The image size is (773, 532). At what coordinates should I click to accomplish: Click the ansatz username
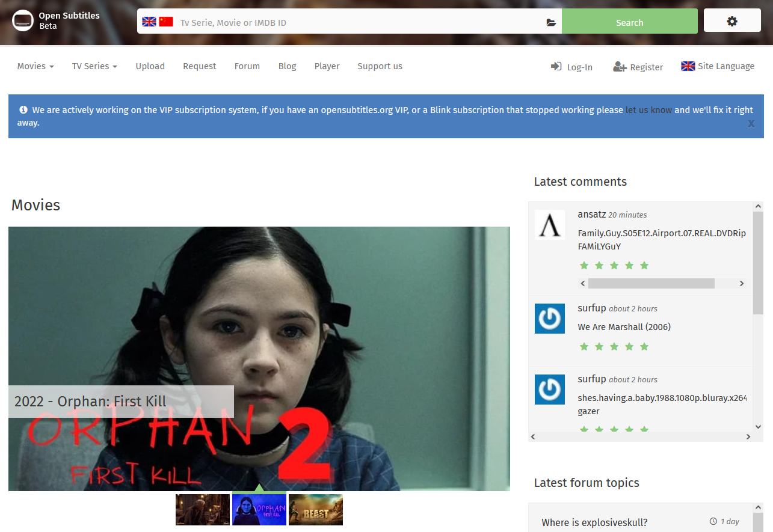pyautogui.click(x=591, y=215)
